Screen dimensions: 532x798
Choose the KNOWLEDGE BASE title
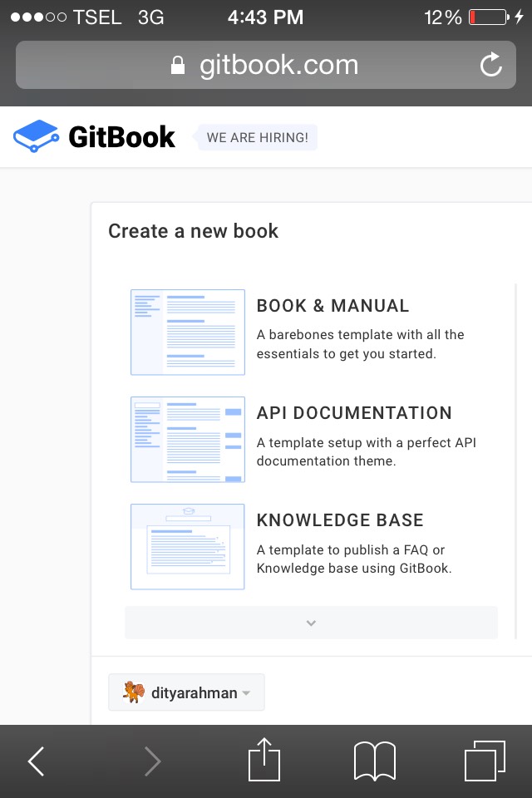(340, 520)
